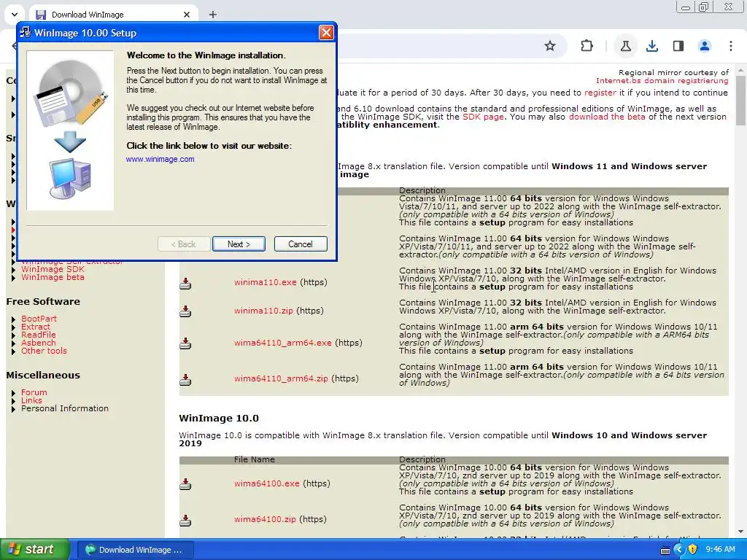Screen dimensions: 747x560
Task: Show the browser downloads icon
Action: pos(652,46)
